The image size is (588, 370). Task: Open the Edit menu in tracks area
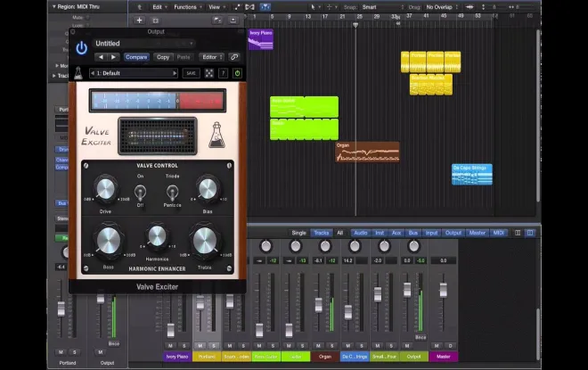(159, 7)
